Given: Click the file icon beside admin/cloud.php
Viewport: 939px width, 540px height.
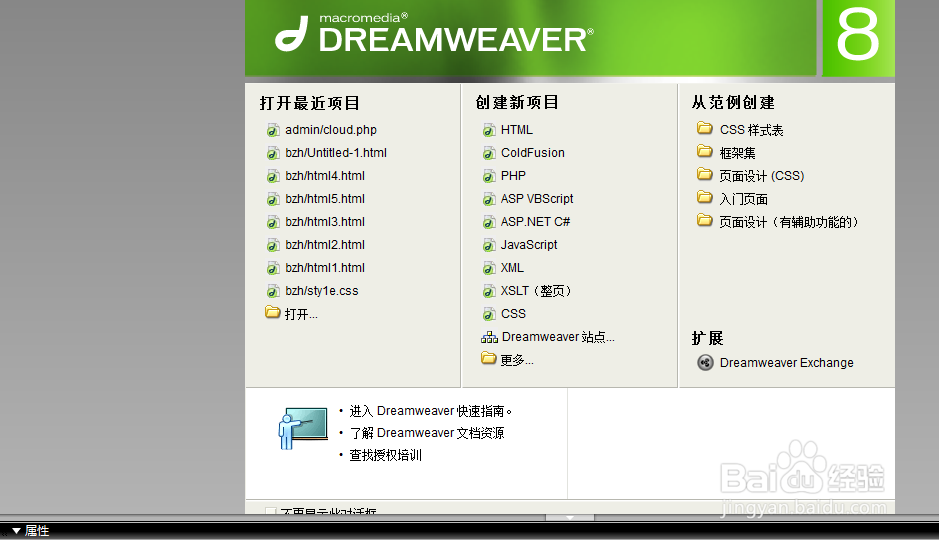Looking at the screenshot, I should click(273, 130).
